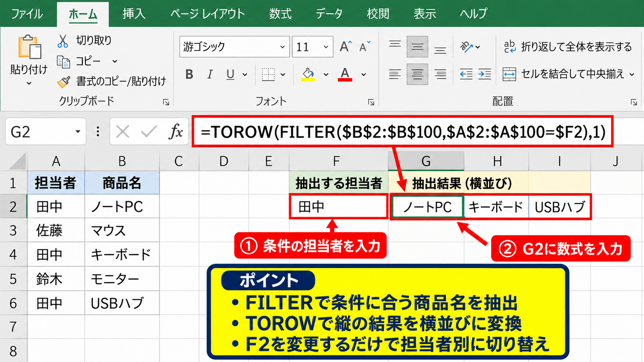Click 折り返して全体を表示する button
The height and width of the screenshot is (362, 644).
tap(568, 47)
